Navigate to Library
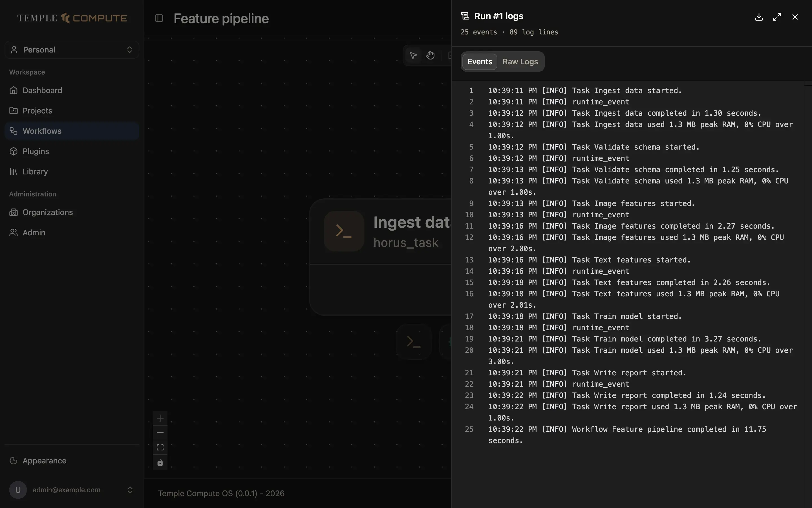 72,172
